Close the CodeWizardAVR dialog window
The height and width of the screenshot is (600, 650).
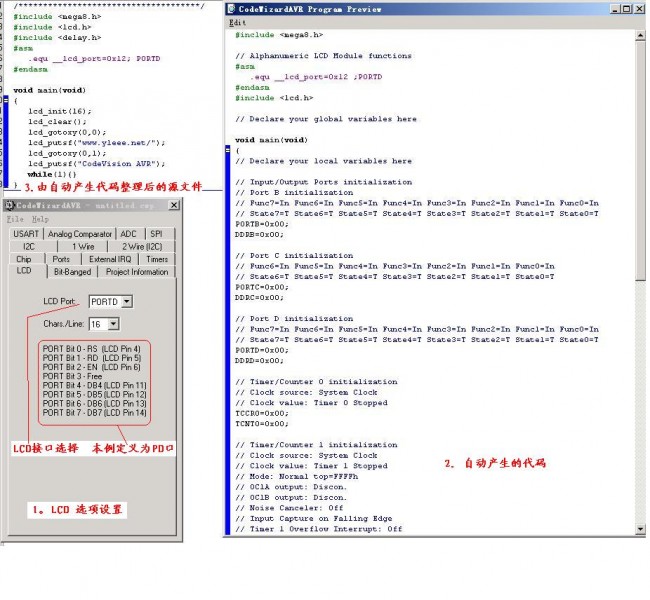coord(174,205)
